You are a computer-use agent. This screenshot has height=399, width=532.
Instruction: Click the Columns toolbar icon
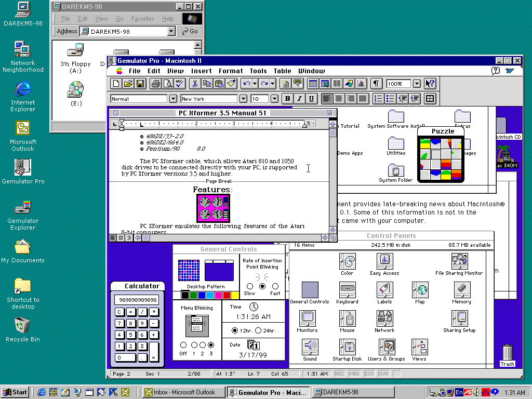[337, 84]
